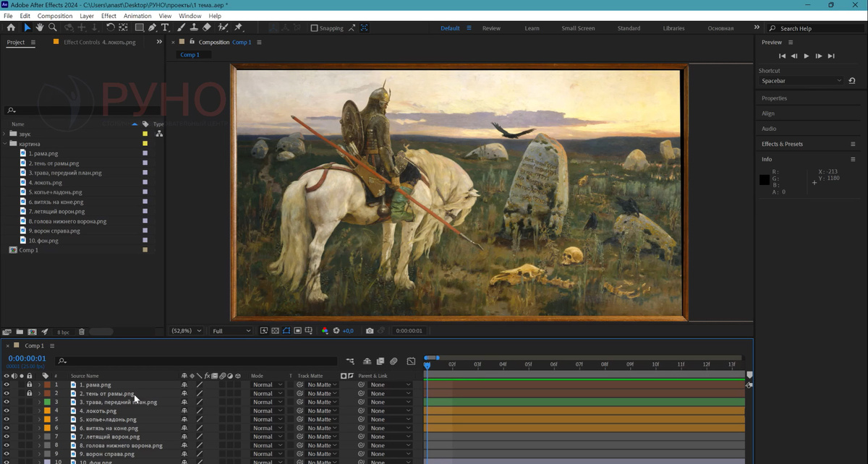
Task: Pick the Pen tool in toolbar
Action: [152, 27]
